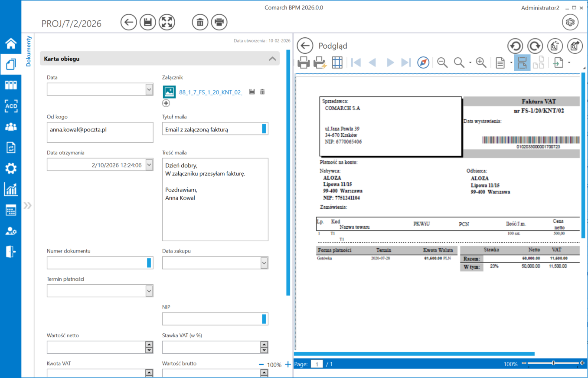Viewport: 588px width, 378px height.
Task: Toggle continuous page layout view
Action: tap(522, 63)
